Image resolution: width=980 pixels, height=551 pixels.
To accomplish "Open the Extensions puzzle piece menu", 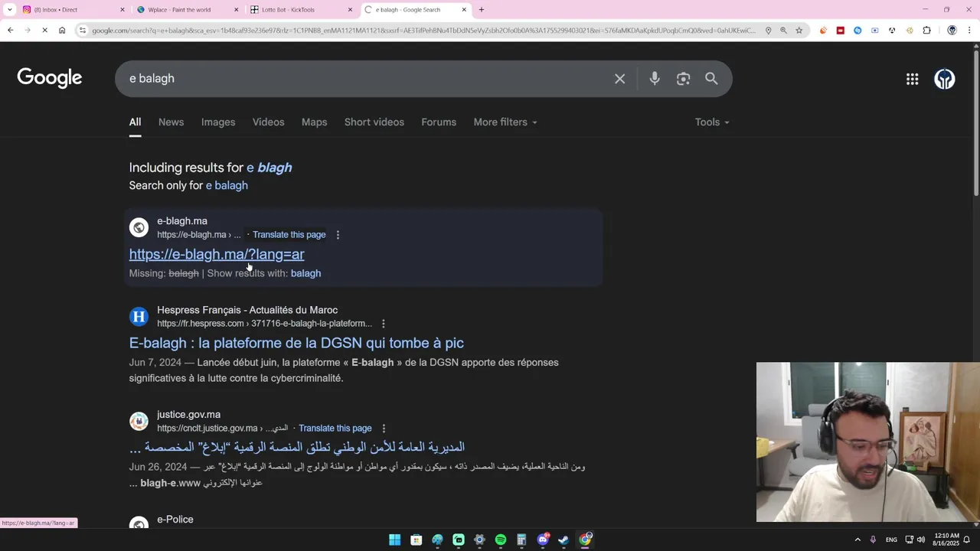I will point(926,31).
